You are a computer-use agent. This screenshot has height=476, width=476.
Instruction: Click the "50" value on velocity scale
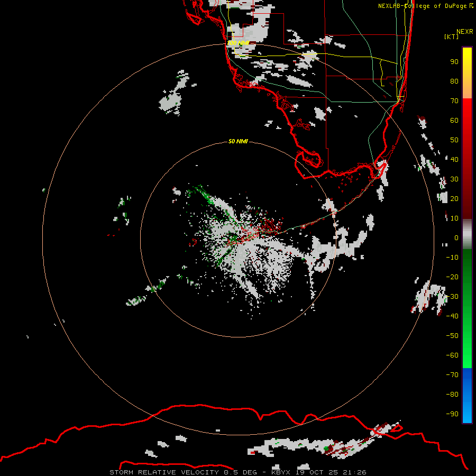[454, 140]
